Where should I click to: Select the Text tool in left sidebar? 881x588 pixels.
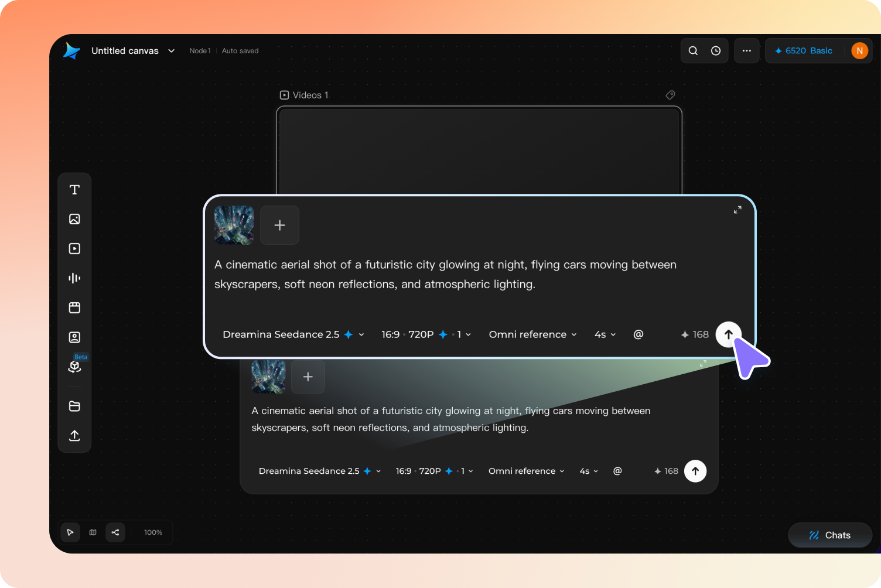pyautogui.click(x=74, y=190)
